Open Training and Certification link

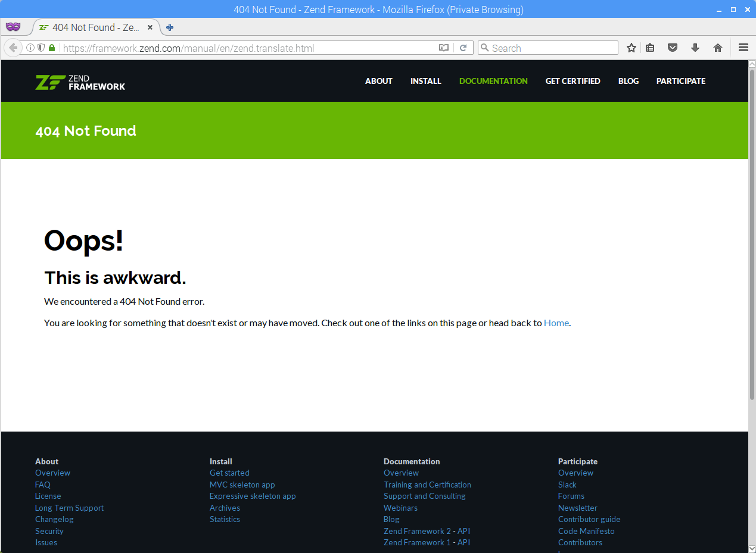[x=427, y=485]
